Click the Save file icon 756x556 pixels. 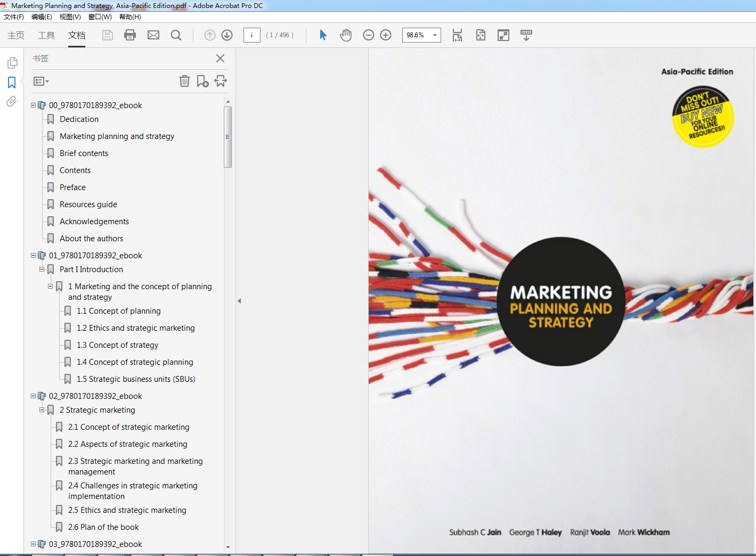(x=108, y=35)
